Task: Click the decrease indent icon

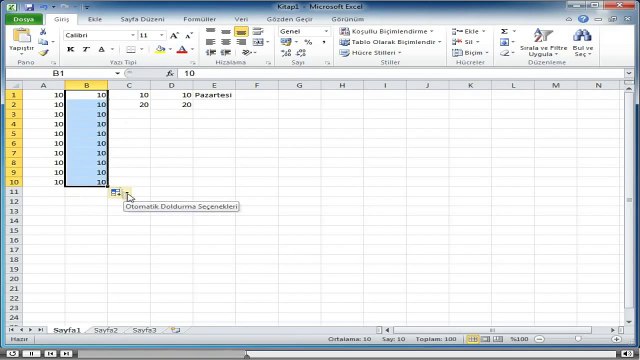Action: 211,52
